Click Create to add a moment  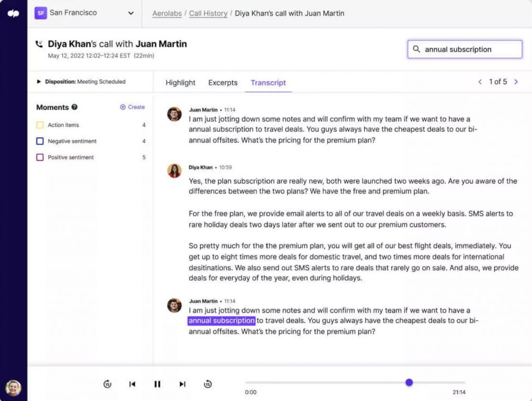point(132,107)
